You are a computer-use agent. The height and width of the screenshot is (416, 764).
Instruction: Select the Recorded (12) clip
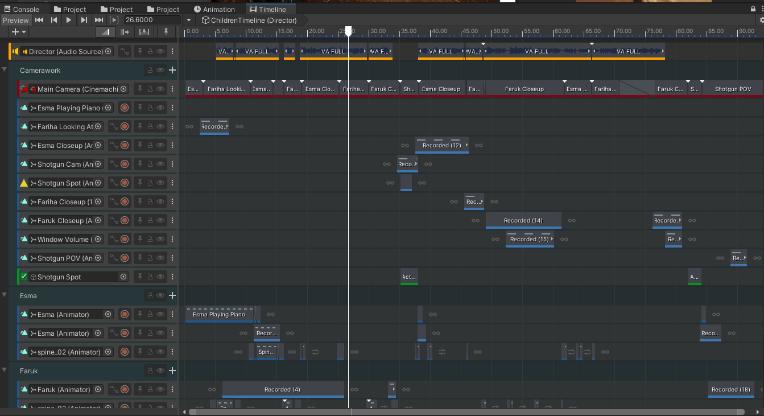pyautogui.click(x=442, y=146)
